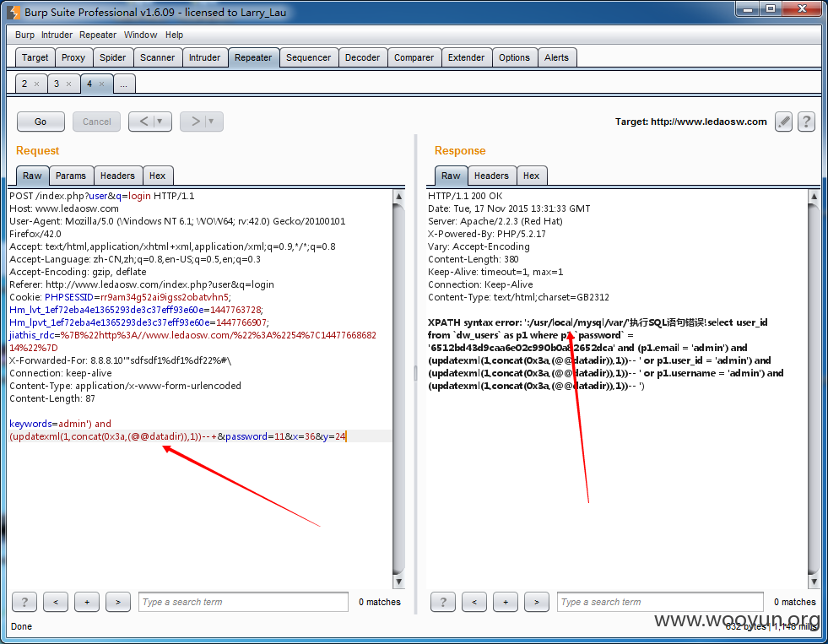Go back to previous request in history

coord(143,122)
